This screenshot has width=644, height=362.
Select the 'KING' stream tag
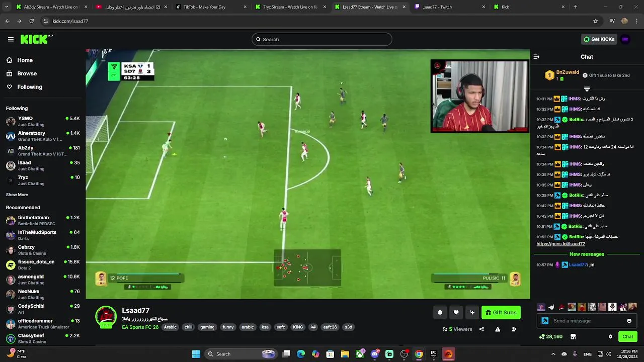(298, 327)
